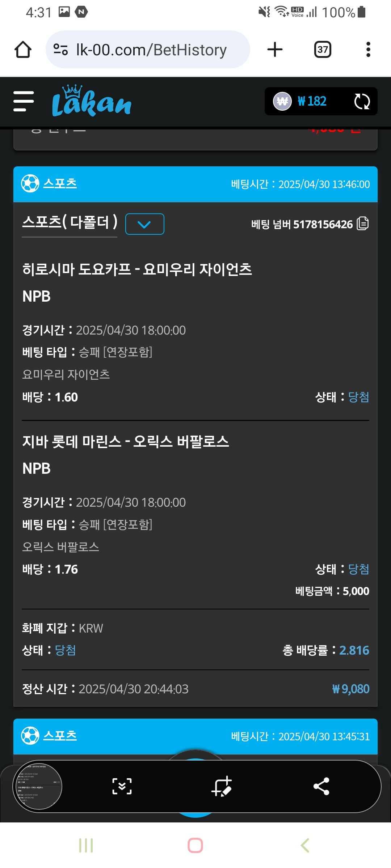Screen dimensions: 391x868
Task: Select the 스포츠(다폴더) bet type label
Action: tap(70, 222)
